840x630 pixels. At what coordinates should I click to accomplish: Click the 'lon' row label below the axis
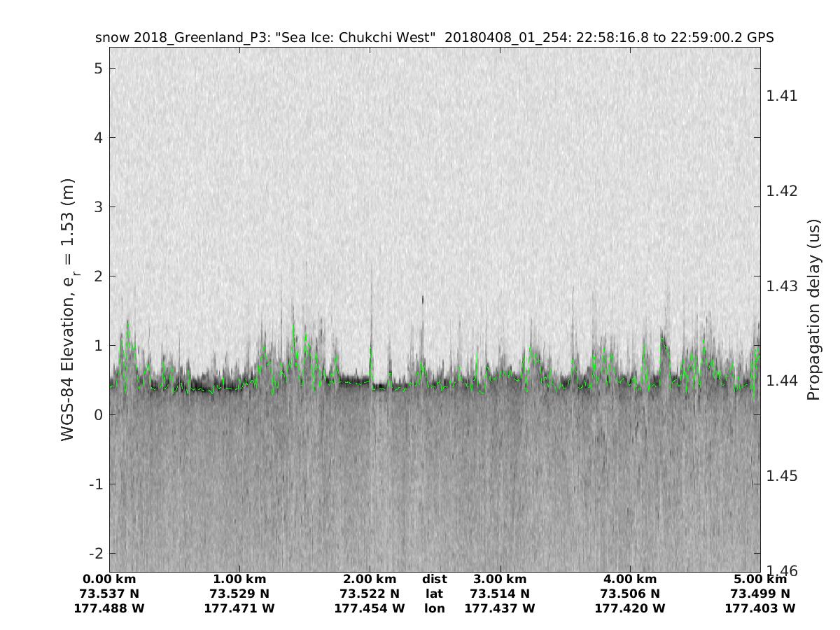click(434, 608)
